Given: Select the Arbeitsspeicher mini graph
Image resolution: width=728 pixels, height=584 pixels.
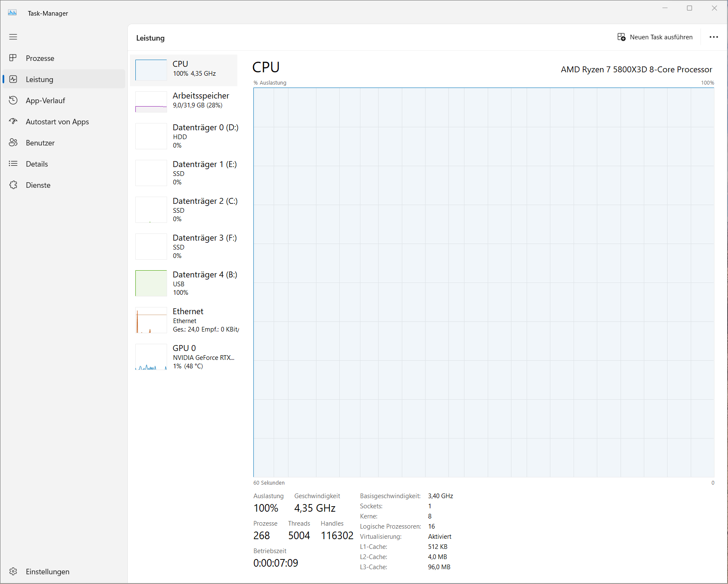Looking at the screenshot, I should pos(151,102).
